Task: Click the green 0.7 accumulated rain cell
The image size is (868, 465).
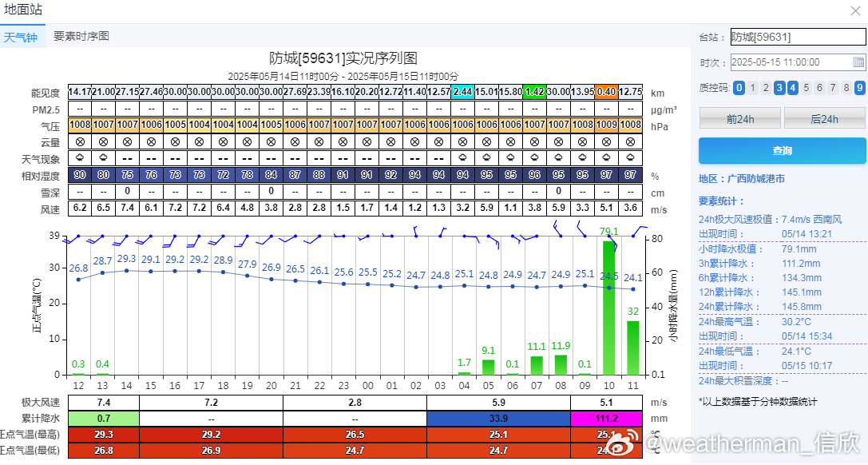Action: pos(104,419)
